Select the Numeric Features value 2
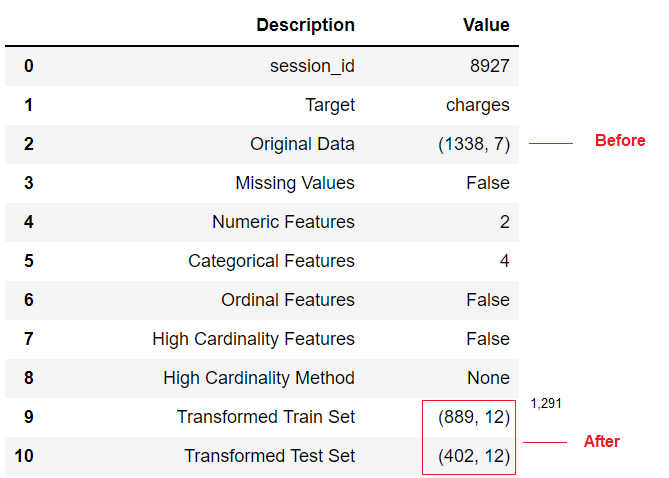The width and height of the screenshot is (669, 478). [x=505, y=222]
